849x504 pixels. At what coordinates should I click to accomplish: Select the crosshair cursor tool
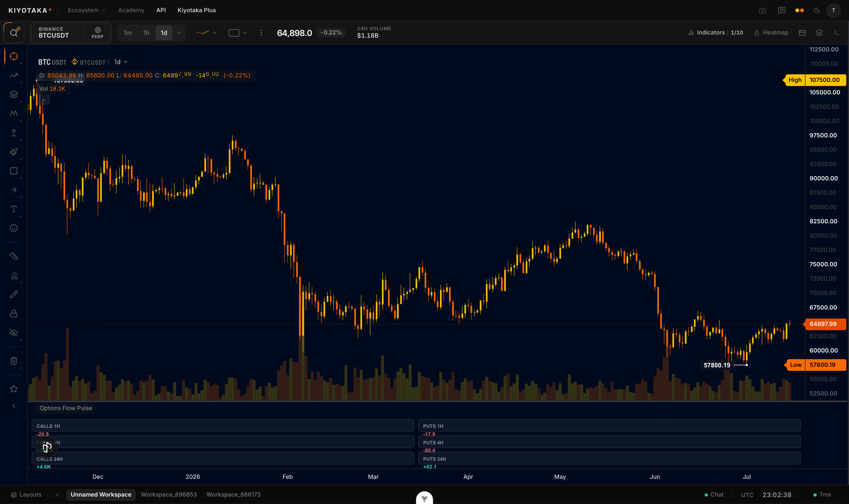(14, 57)
